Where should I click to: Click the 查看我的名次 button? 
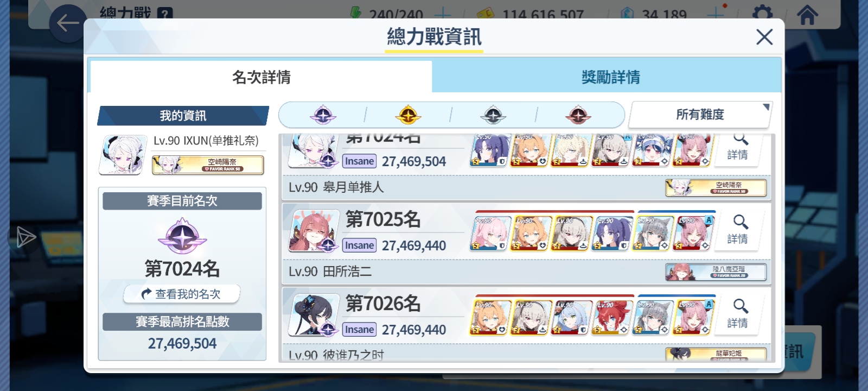[x=182, y=294]
